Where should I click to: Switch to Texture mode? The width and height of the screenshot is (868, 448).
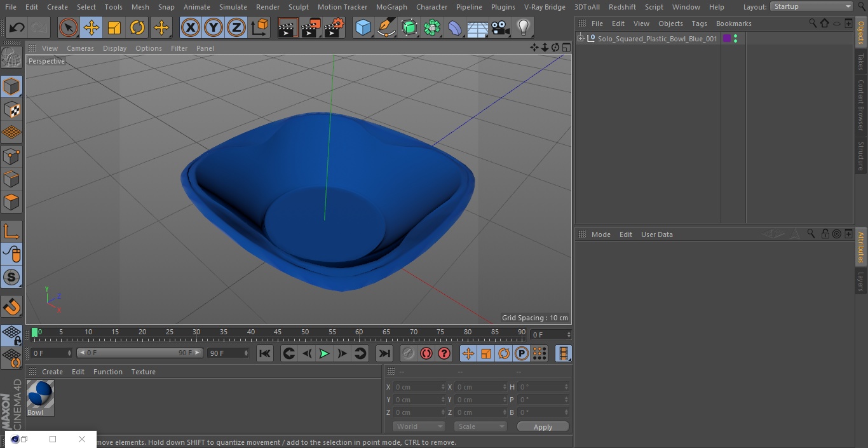(11, 110)
